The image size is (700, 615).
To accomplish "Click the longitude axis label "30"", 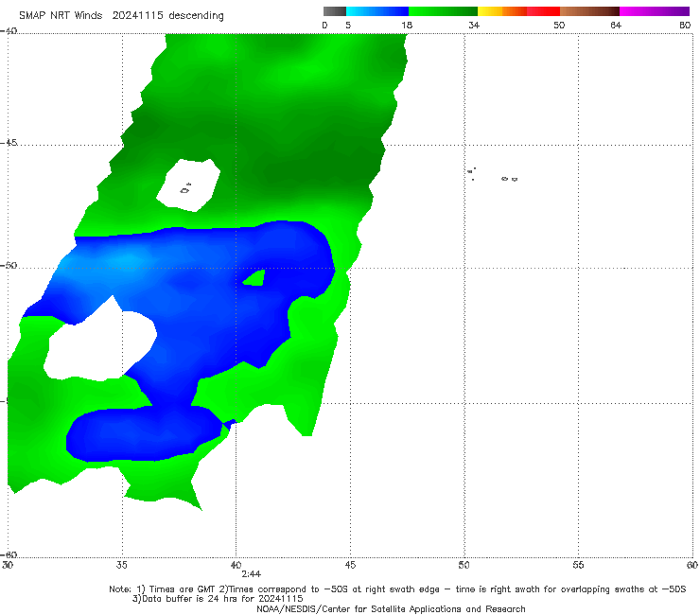I will [8, 565].
